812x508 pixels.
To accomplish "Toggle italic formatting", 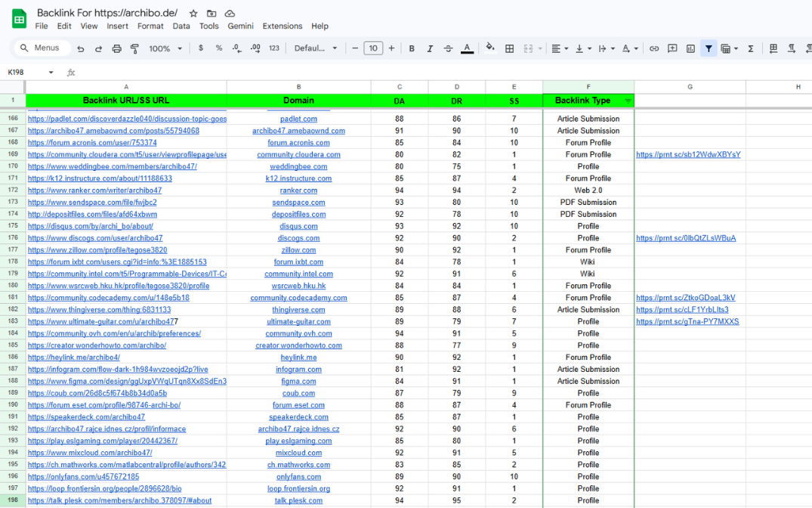I will click(x=430, y=48).
